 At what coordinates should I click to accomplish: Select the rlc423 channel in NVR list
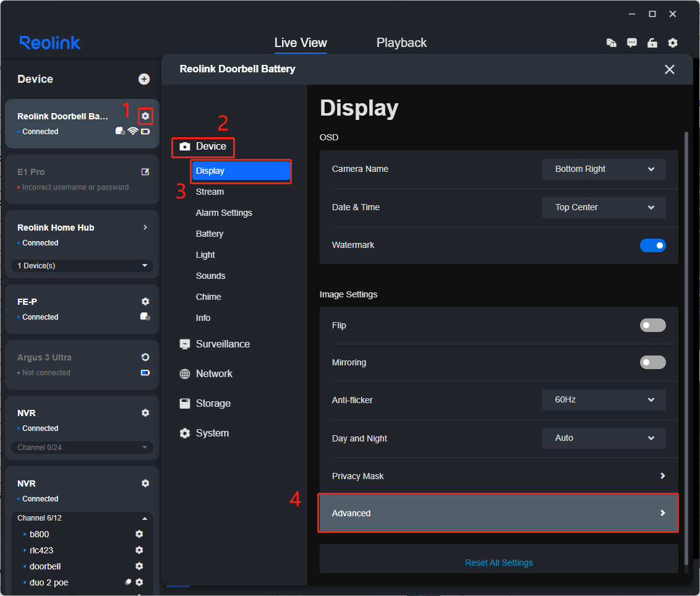[x=41, y=550]
